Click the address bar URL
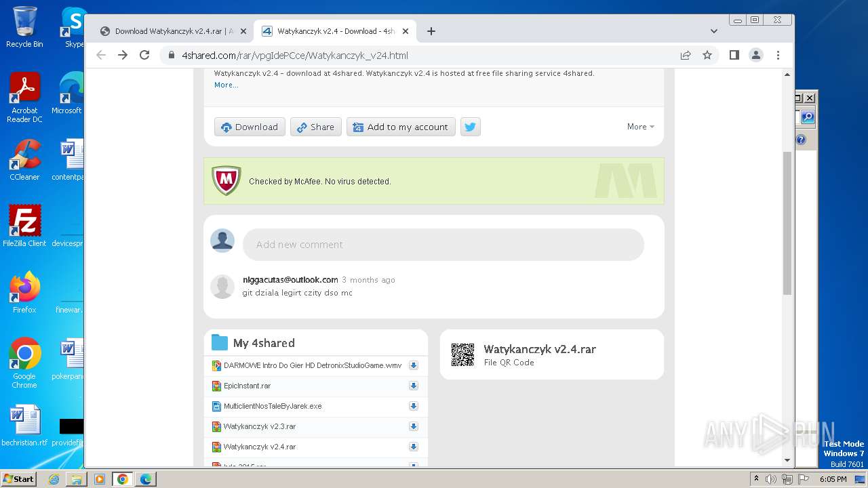 pyautogui.click(x=295, y=56)
